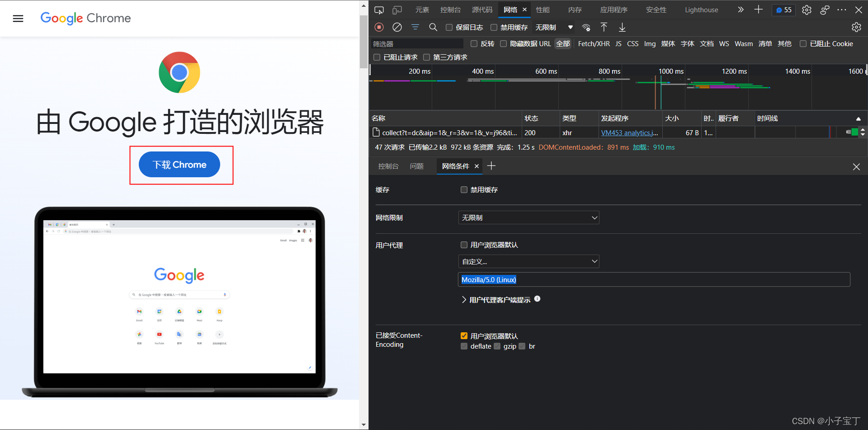The width and height of the screenshot is (868, 430).
Task: Open network panel settings gear
Action: (x=856, y=27)
